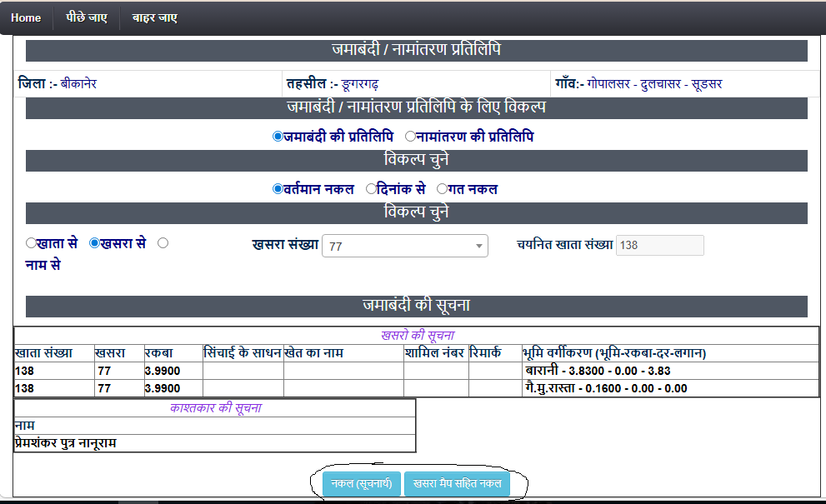This screenshot has width=826, height=504.
Task: Log out via बाहर जाए
Action: 154,17
